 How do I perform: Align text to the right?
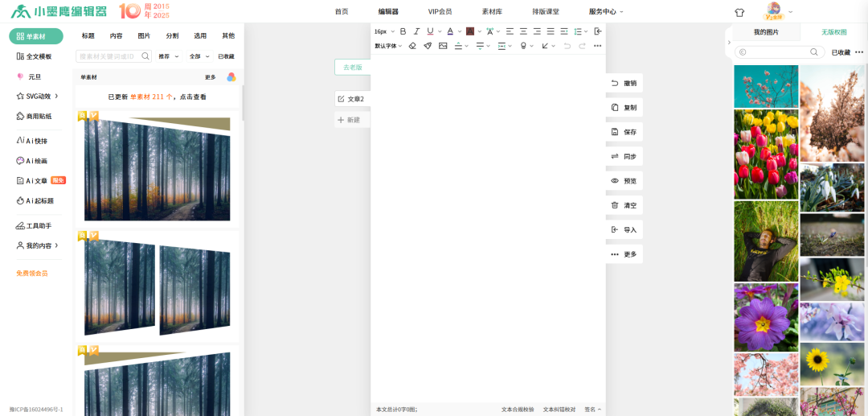click(537, 31)
